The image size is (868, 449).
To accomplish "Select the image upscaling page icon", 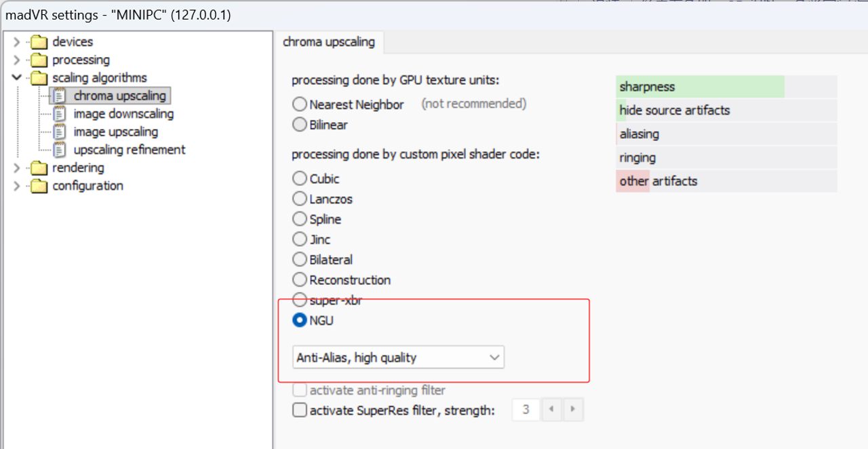I will (60, 132).
